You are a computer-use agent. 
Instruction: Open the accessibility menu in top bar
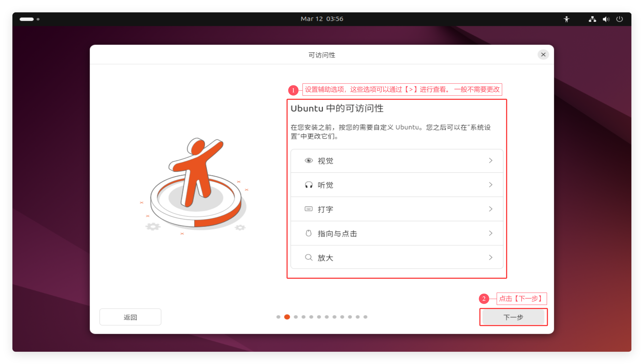pyautogui.click(x=566, y=19)
